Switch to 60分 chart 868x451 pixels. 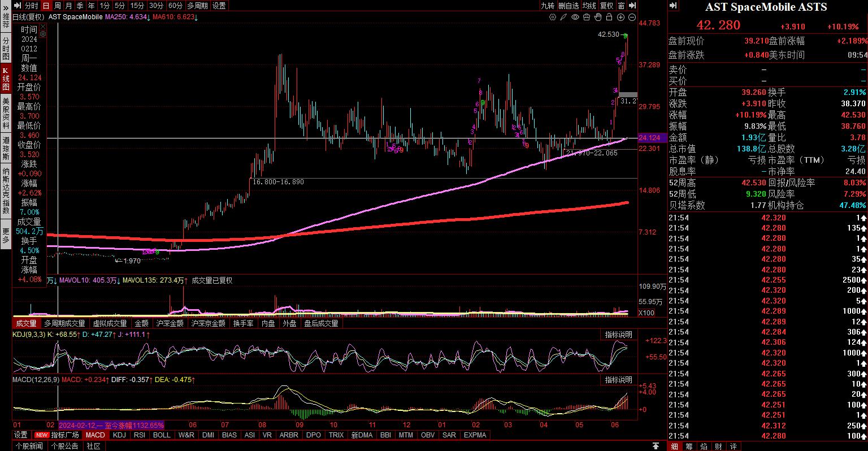point(175,6)
